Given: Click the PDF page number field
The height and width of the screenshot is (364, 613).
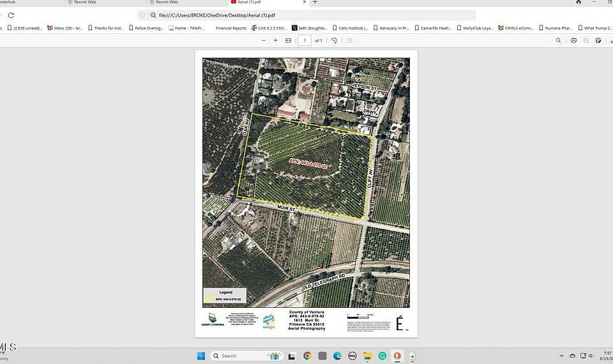Looking at the screenshot, I should (305, 40).
